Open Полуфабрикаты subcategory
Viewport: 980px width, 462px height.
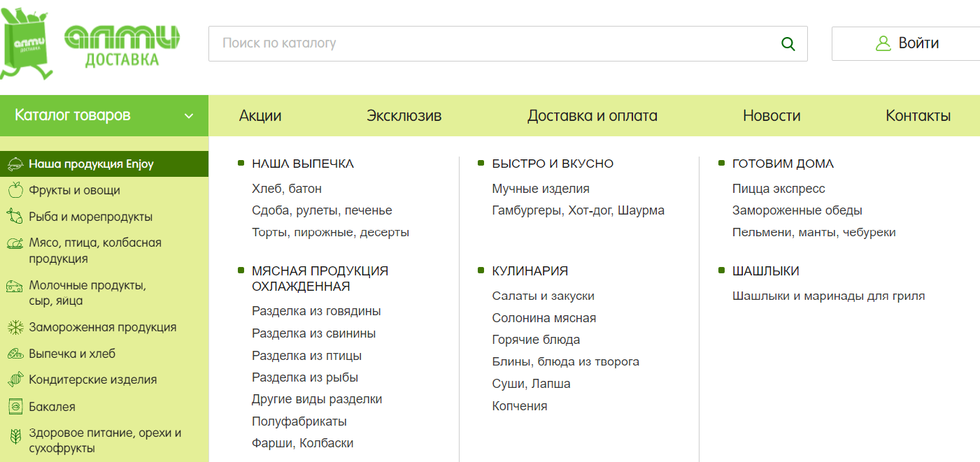click(299, 421)
